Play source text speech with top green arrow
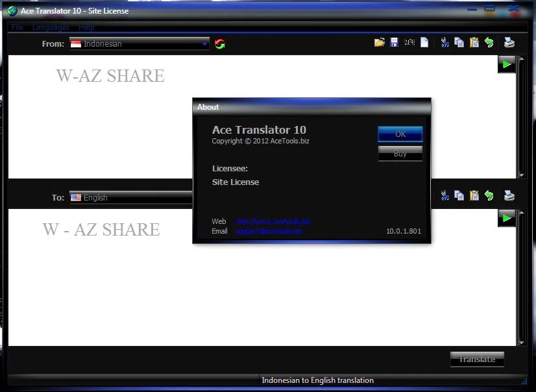The image size is (536, 392). click(507, 64)
